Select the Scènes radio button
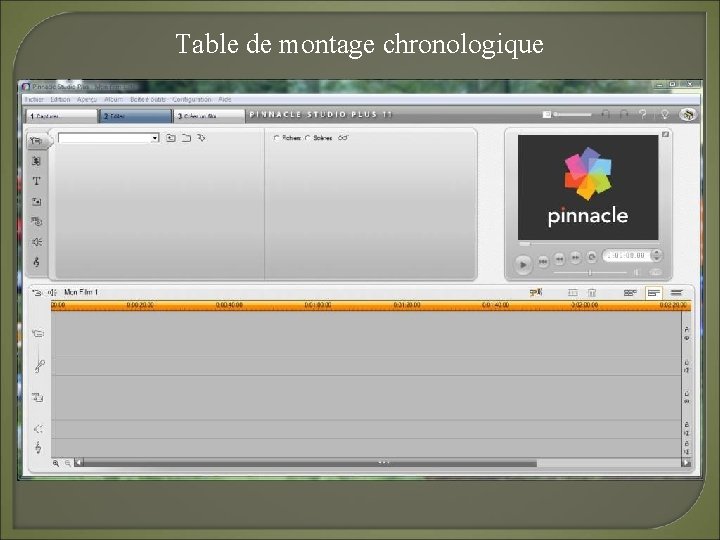The image size is (720, 540). 308,138
